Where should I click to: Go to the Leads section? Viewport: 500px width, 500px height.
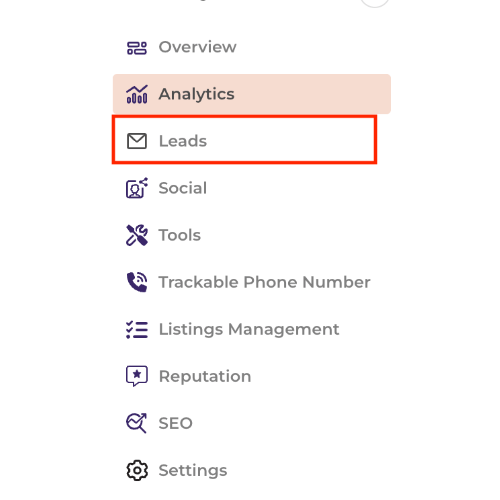click(183, 141)
